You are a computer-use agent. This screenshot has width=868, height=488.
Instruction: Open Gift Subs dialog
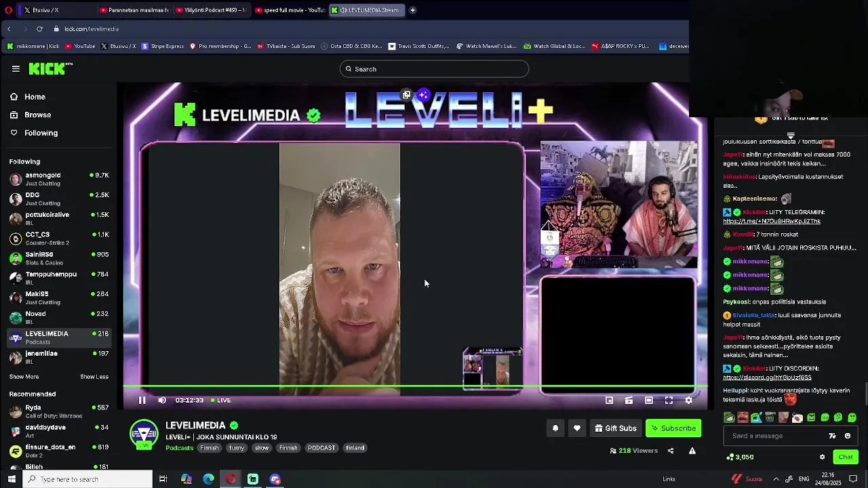pyautogui.click(x=616, y=428)
